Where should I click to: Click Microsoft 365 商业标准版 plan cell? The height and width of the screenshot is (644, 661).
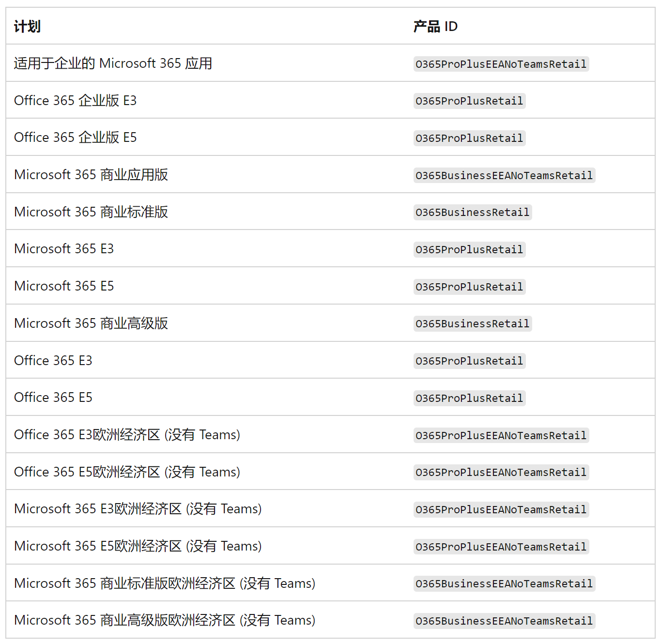click(x=91, y=212)
